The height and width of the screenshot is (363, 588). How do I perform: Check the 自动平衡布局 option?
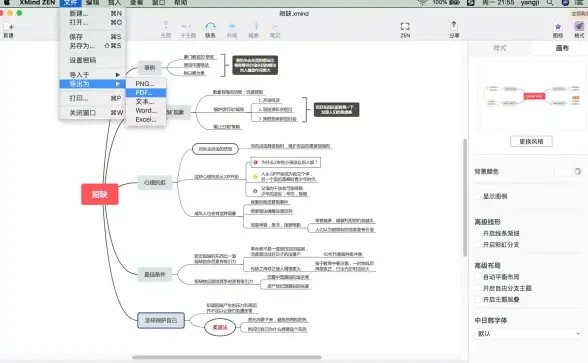tap(478, 277)
